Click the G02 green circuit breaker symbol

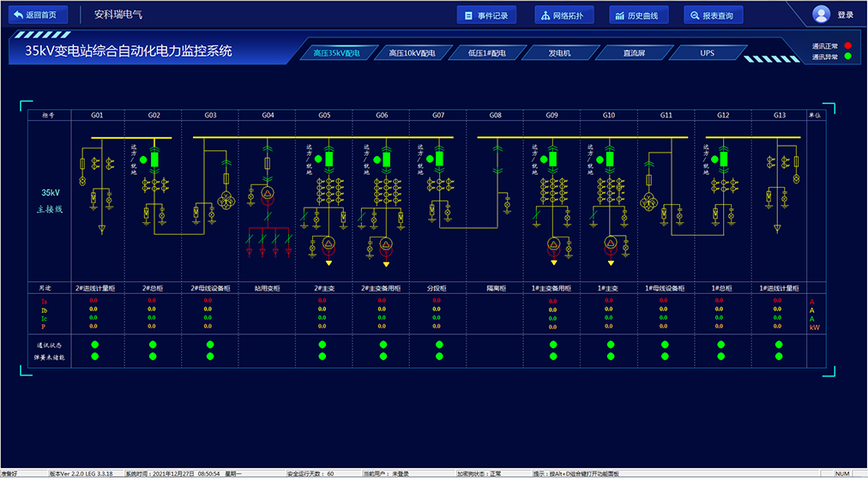click(x=155, y=159)
